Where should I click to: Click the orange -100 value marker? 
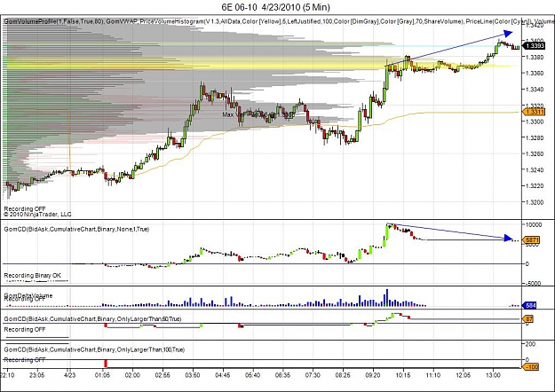tap(531, 367)
